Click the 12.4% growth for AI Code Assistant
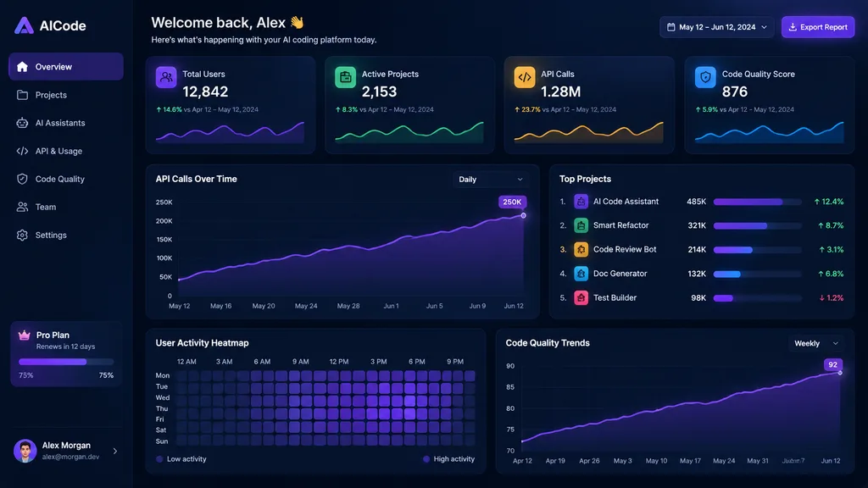Image resolution: width=868 pixels, height=488 pixels. tap(829, 202)
